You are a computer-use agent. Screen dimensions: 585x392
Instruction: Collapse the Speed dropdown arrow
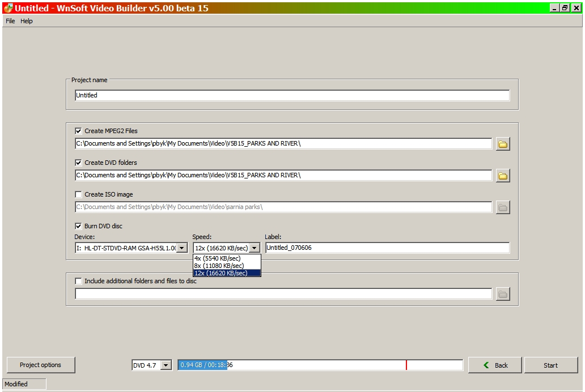tap(254, 248)
